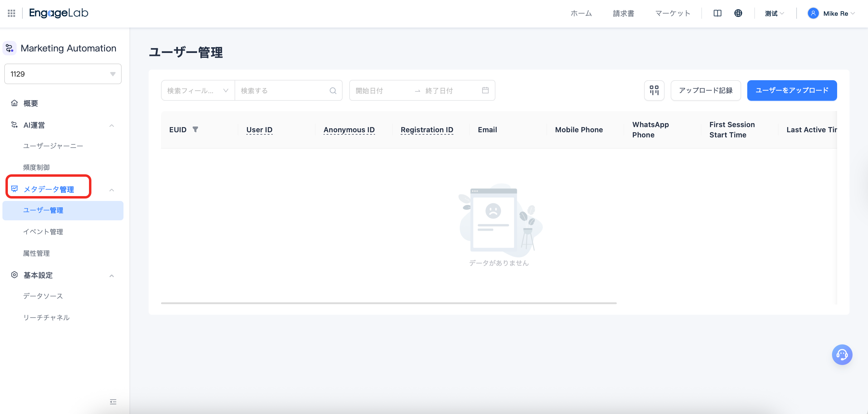
Task: Open the search magnifier icon in 検索する field
Action: [333, 90]
